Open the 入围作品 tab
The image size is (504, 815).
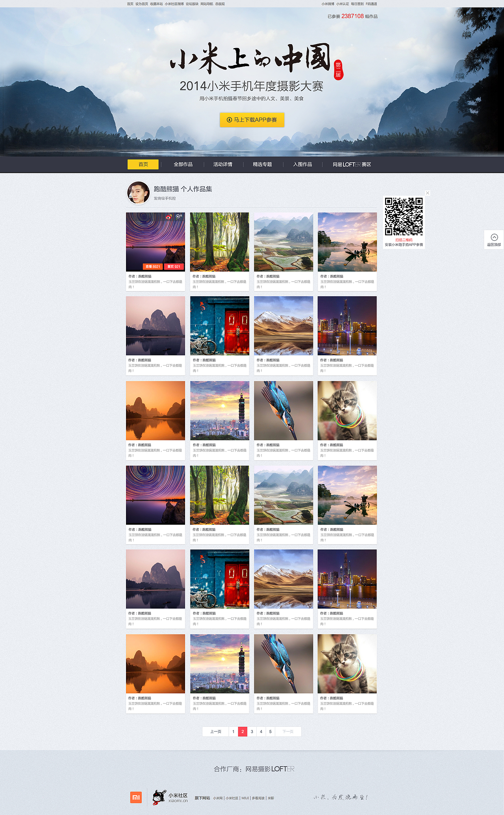pyautogui.click(x=302, y=164)
